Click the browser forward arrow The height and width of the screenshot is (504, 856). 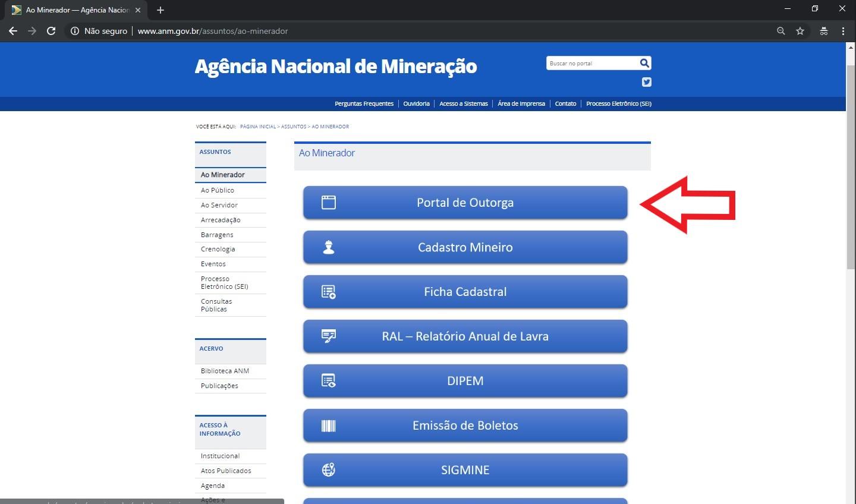pyautogui.click(x=32, y=31)
